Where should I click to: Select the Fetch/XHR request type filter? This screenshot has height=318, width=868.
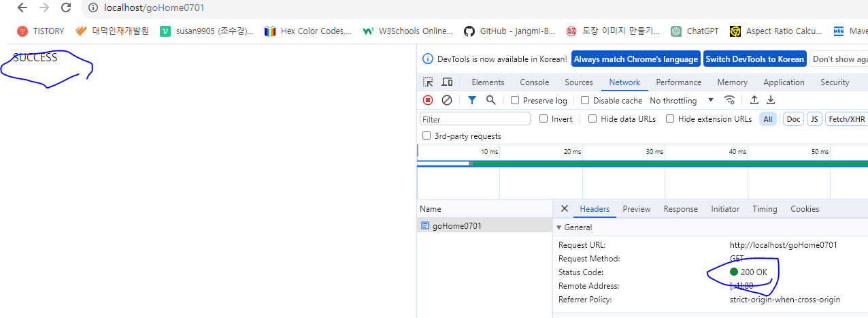pos(848,119)
